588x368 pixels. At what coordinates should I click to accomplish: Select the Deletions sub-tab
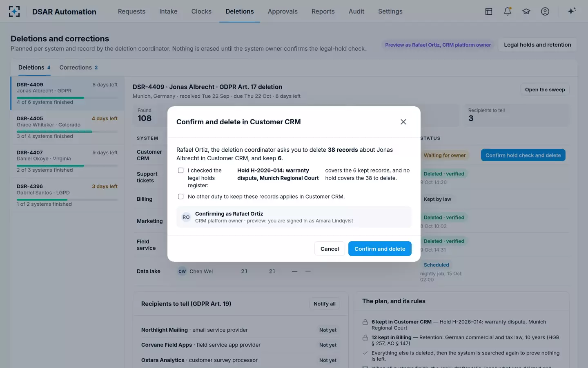[x=34, y=67]
